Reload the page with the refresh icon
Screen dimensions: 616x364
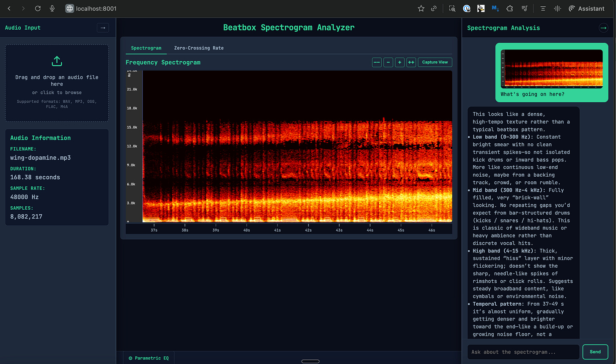38,8
